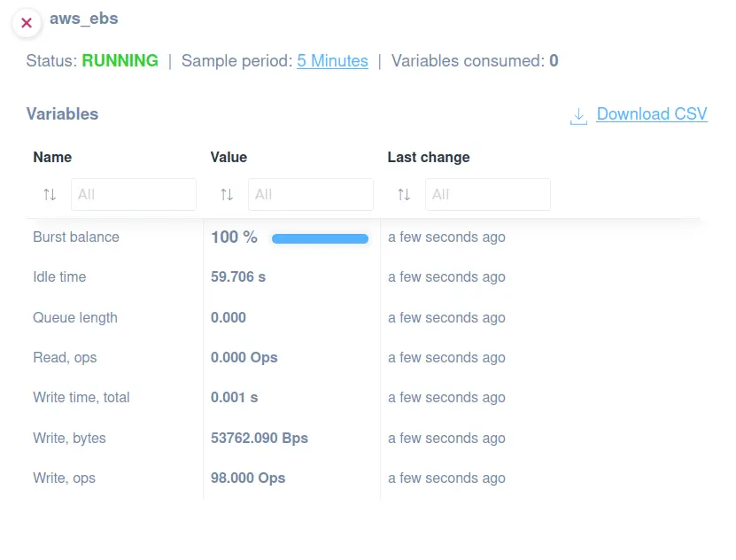The width and height of the screenshot is (736, 560).
Task: Download CSV of variables
Action: click(652, 114)
